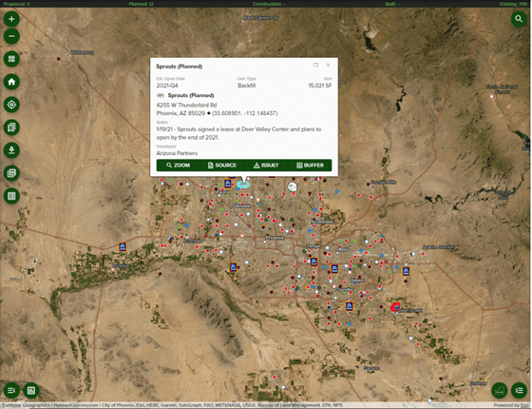
Task: Select the Aldi marker near Tempe
Action: tap(314, 262)
